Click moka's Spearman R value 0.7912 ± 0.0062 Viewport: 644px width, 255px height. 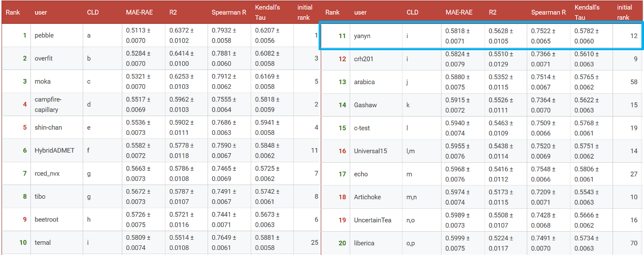[x=224, y=82]
